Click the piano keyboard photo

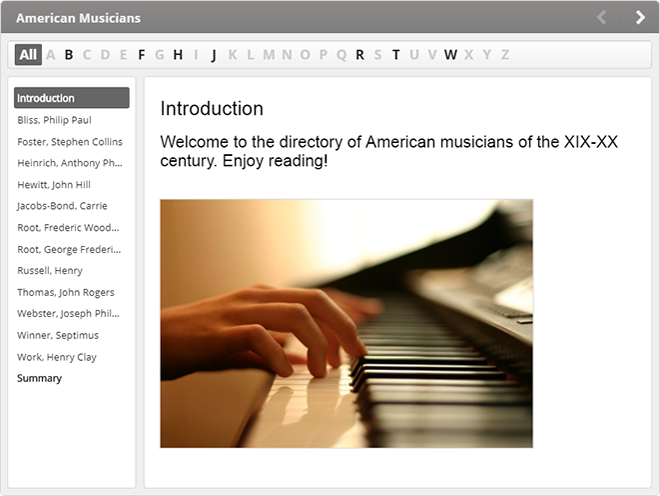pyautogui.click(x=346, y=323)
